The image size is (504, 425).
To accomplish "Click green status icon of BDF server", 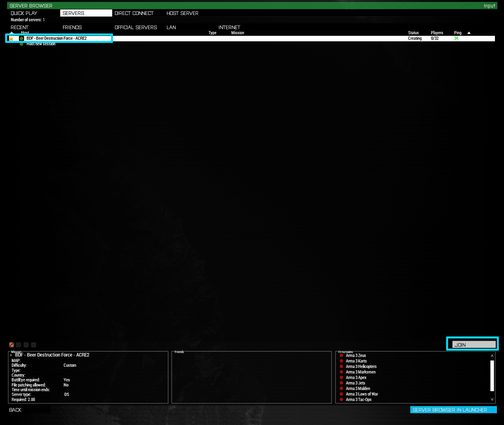I will (22, 39).
